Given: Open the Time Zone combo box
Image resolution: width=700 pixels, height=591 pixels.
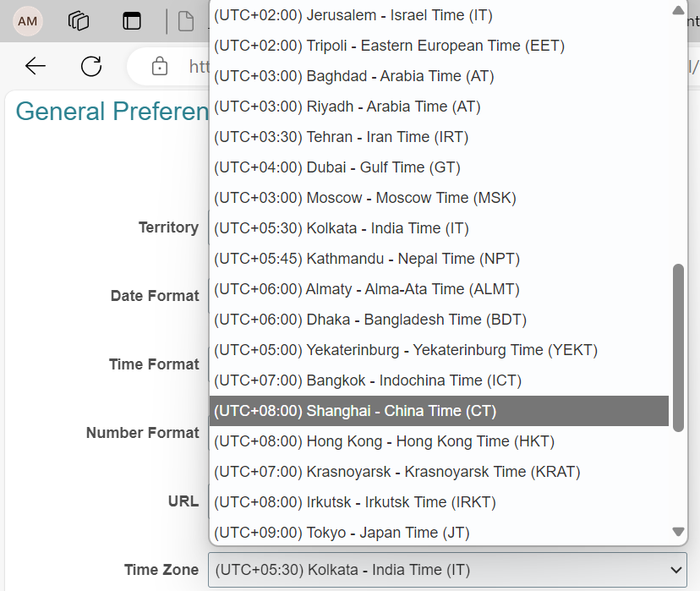Looking at the screenshot, I should click(x=446, y=570).
